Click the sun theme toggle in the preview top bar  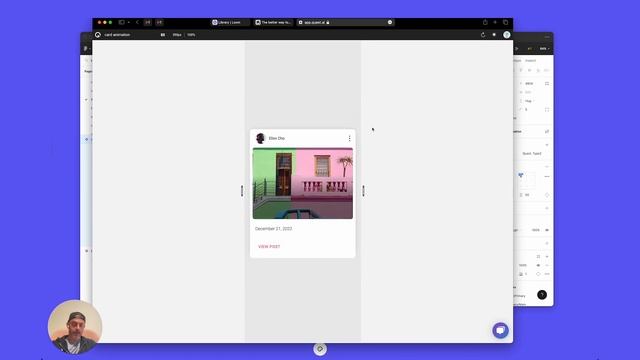tap(494, 35)
